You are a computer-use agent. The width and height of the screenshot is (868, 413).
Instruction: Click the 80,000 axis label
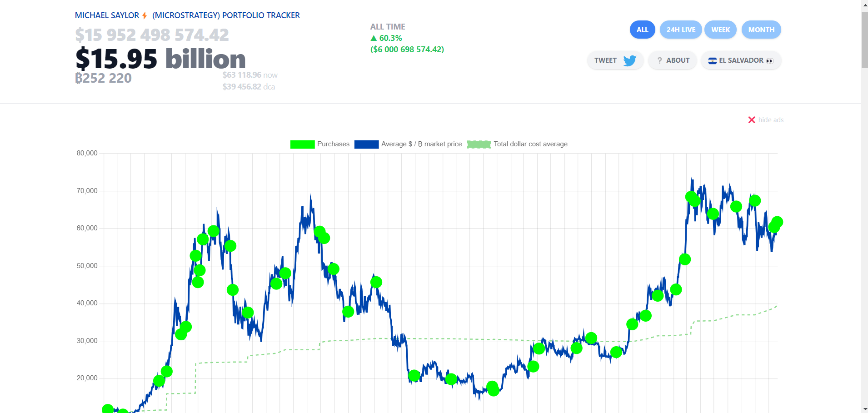click(x=87, y=153)
